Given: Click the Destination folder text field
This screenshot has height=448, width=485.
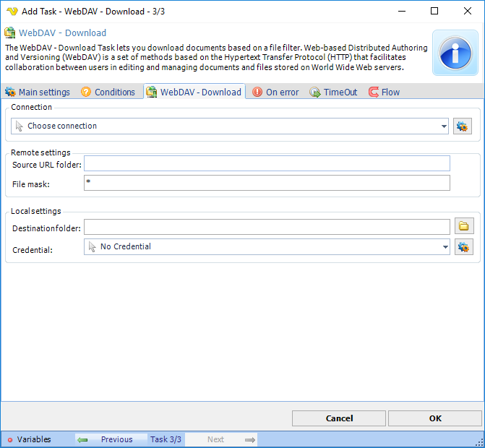Looking at the screenshot, I should (267, 227).
